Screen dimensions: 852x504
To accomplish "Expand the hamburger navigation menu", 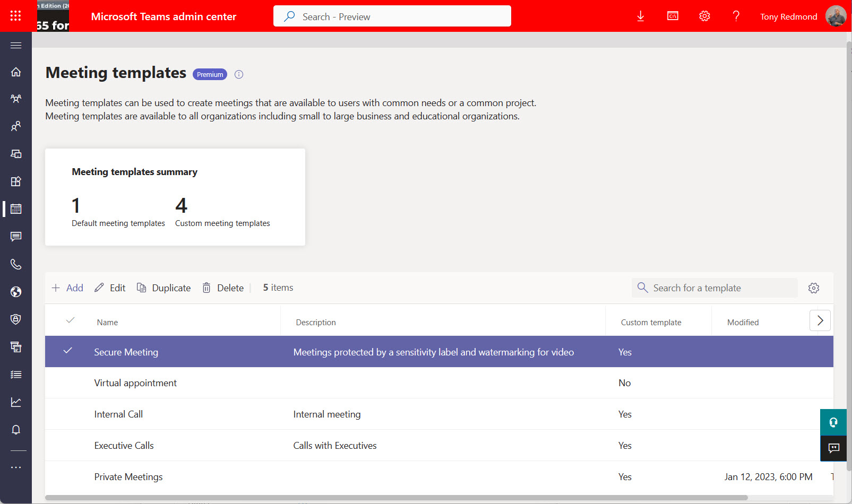I will (16, 46).
